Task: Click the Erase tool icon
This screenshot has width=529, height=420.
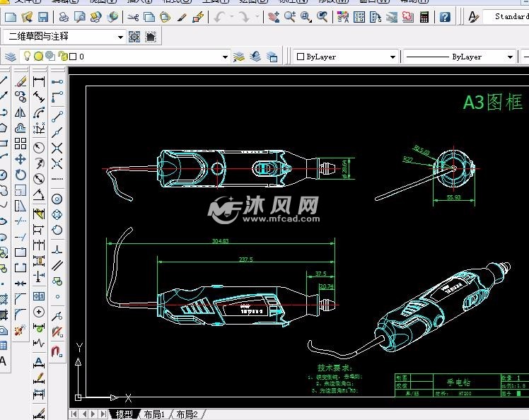Action: coord(21,81)
